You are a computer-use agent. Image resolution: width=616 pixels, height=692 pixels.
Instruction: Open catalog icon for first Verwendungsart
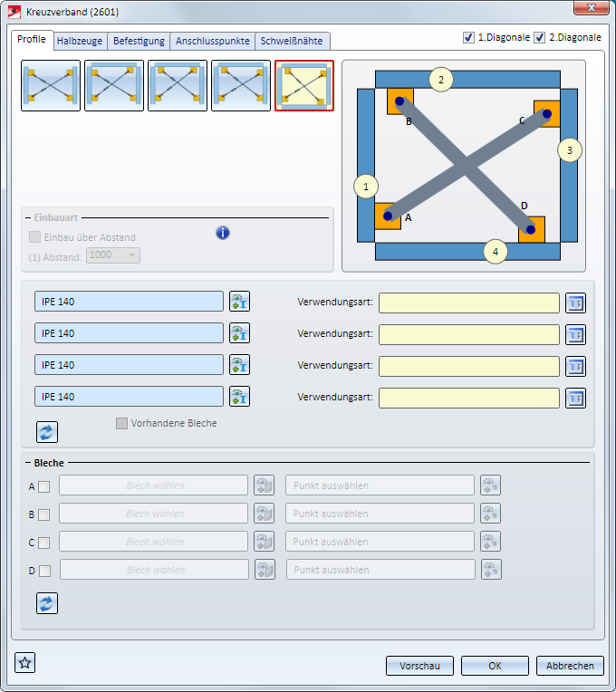[x=576, y=303]
